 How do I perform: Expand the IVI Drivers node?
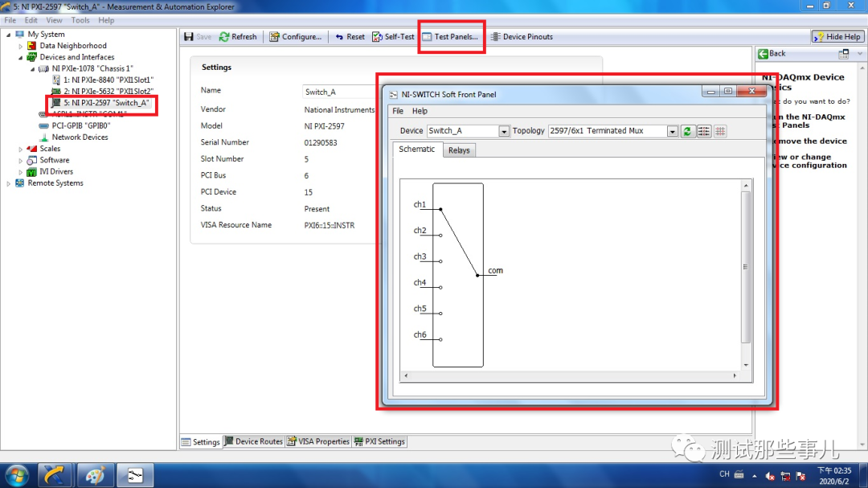[20, 172]
